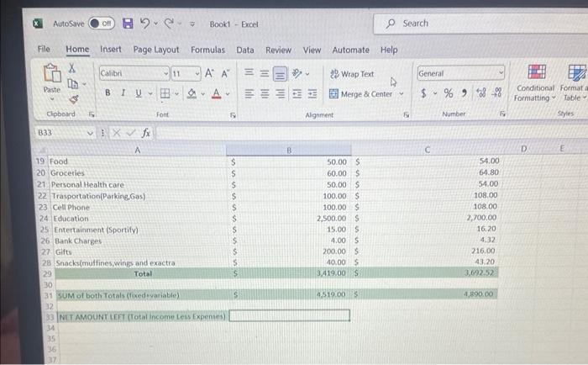Click the Decrease Indent icon
The height and width of the screenshot is (365, 588).
297,93
